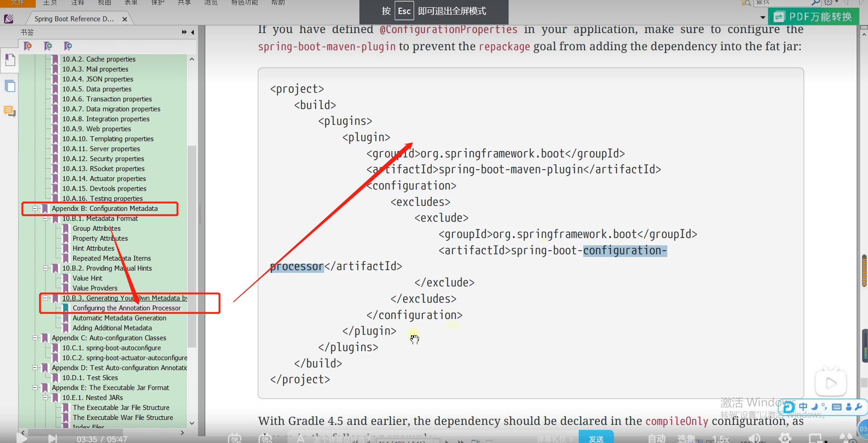This screenshot has width=868, height=443.
Task: Open Value Providers bookmark
Action: coord(95,288)
